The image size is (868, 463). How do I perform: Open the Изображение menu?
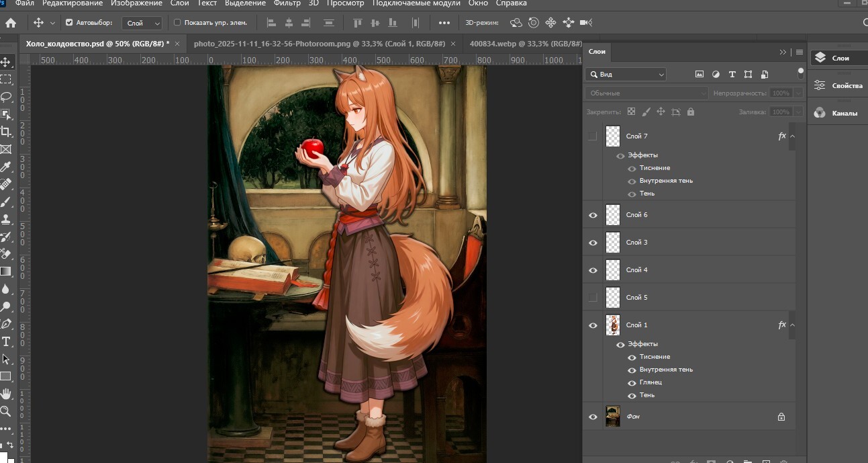click(x=136, y=3)
